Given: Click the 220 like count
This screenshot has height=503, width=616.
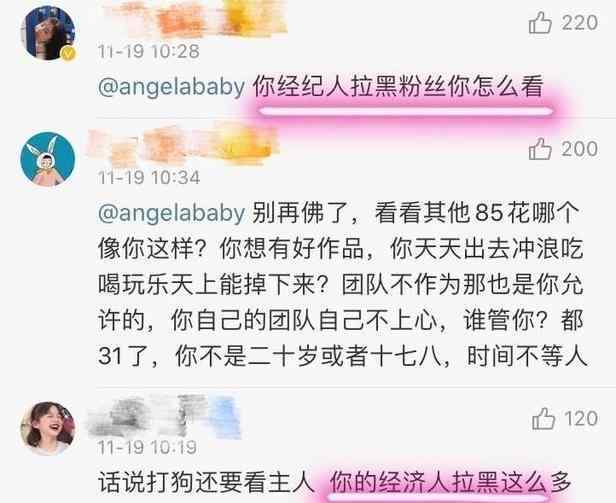Looking at the screenshot, I should [x=579, y=22].
